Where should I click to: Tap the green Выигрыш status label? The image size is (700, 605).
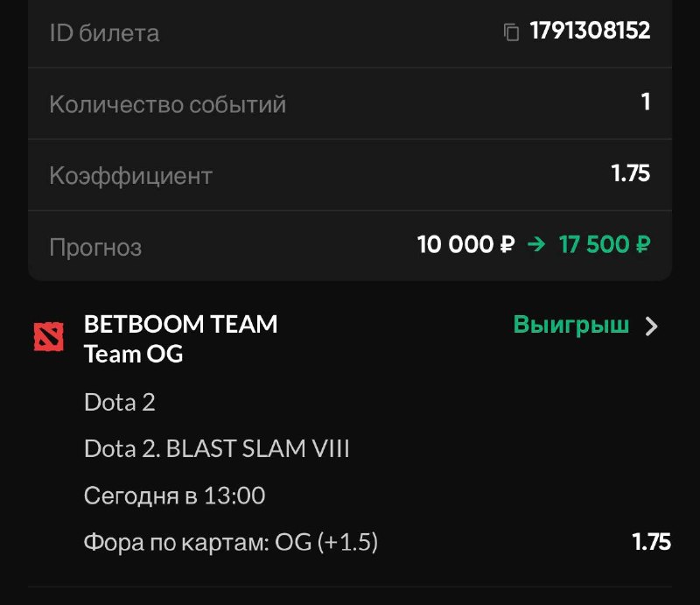[x=571, y=325]
